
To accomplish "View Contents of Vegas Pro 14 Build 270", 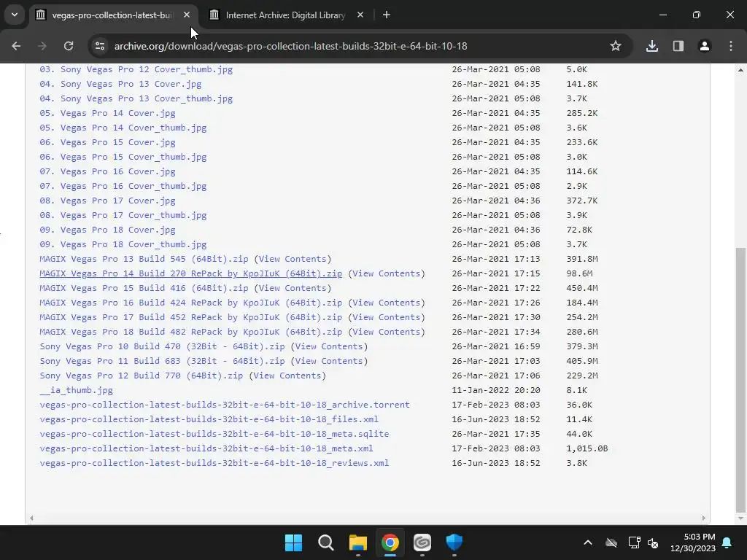I will click(x=387, y=274).
